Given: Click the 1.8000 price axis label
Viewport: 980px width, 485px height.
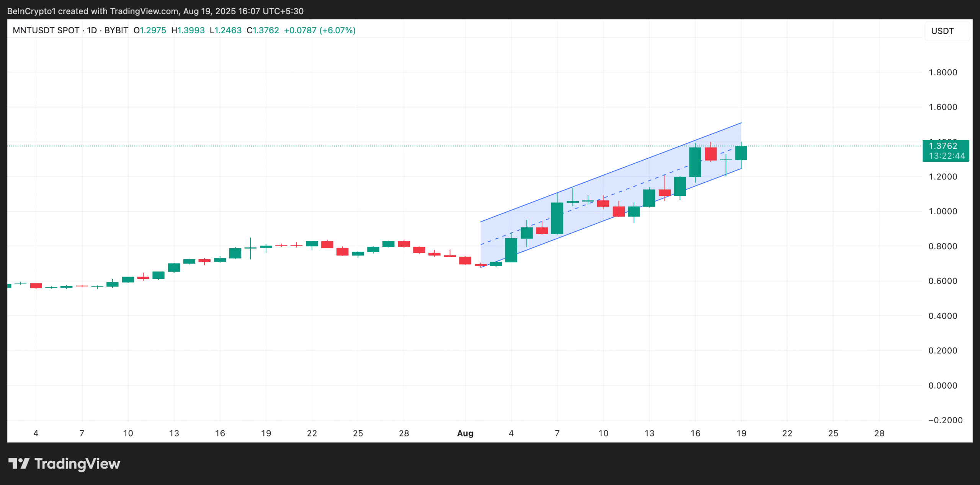Looking at the screenshot, I should pos(942,72).
